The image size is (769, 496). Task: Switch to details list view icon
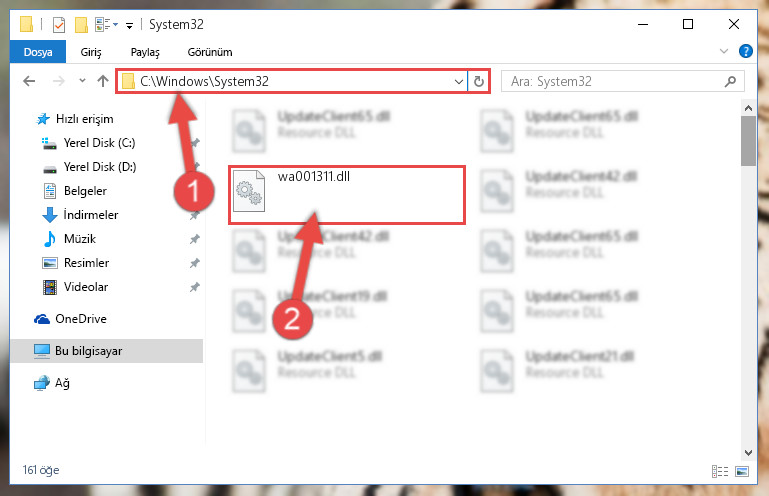pyautogui.click(x=719, y=471)
